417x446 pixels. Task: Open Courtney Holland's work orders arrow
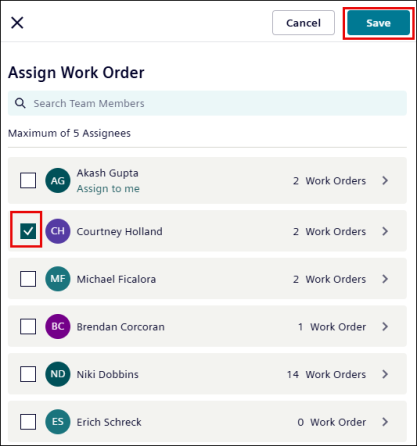tap(385, 231)
